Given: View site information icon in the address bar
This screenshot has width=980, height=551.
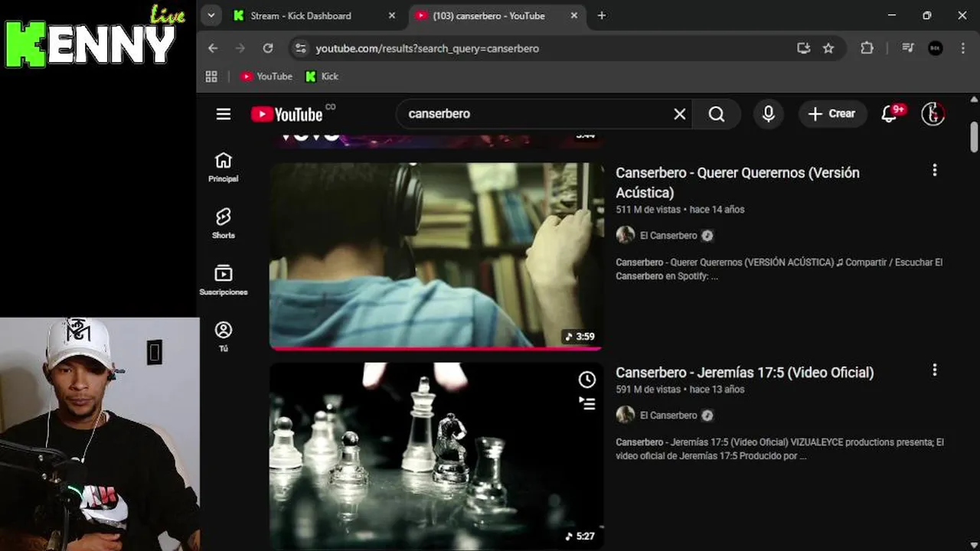Looking at the screenshot, I should [x=301, y=48].
